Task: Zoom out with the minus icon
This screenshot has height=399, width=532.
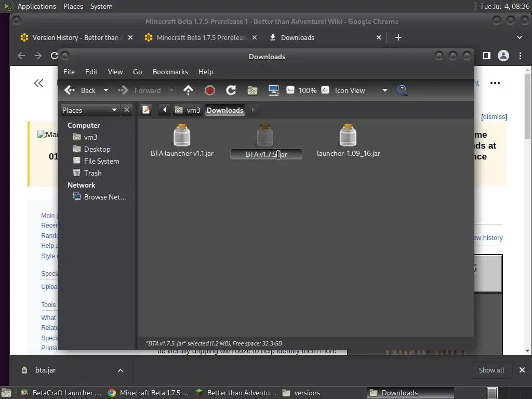Action: [290, 90]
